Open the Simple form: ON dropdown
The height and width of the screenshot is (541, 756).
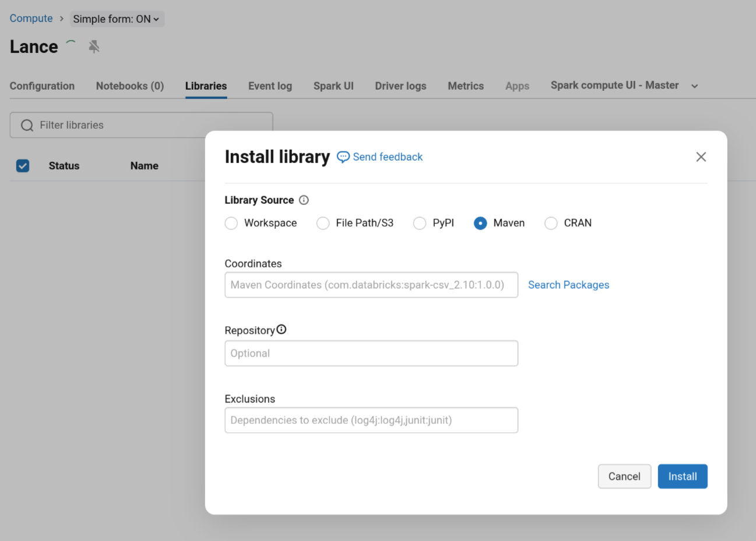coord(117,19)
